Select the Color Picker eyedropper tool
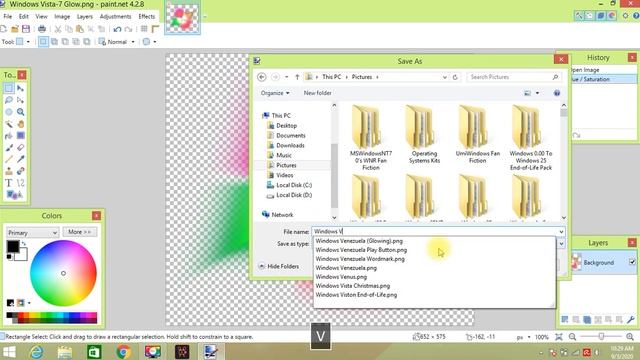 [20, 159]
